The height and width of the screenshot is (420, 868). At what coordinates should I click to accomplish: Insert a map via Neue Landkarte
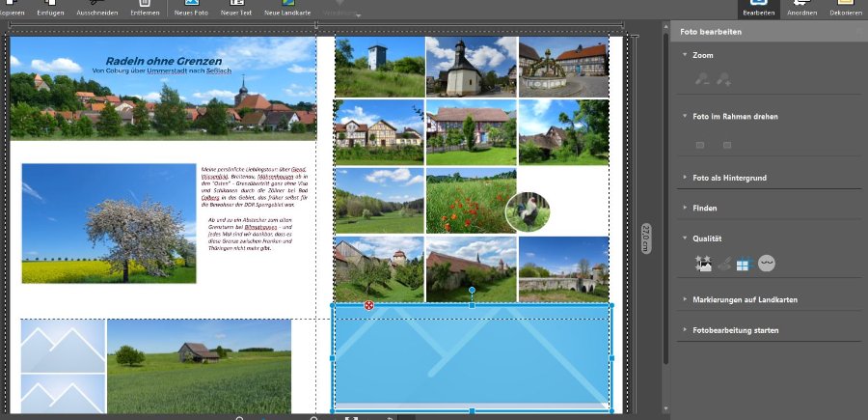tap(286, 6)
